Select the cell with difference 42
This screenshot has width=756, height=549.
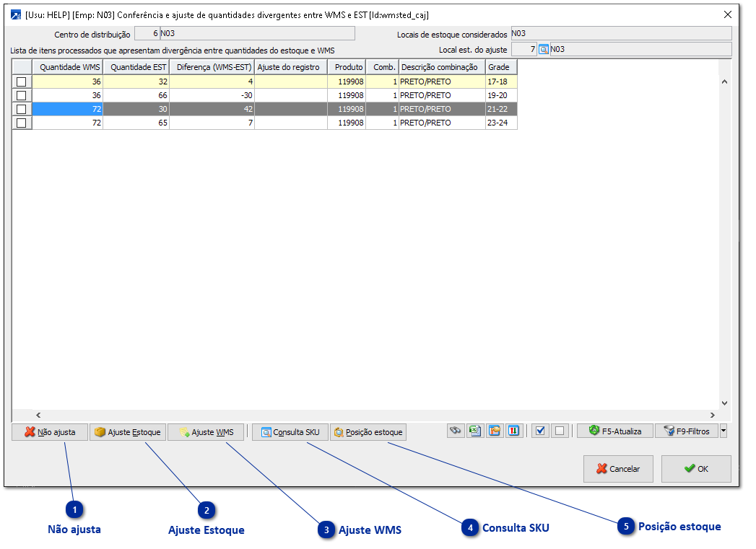[212, 110]
